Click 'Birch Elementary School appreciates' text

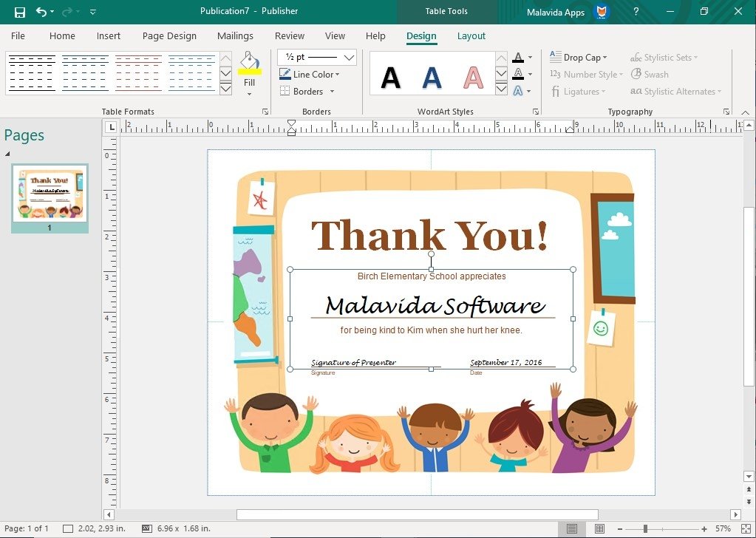pyautogui.click(x=432, y=276)
